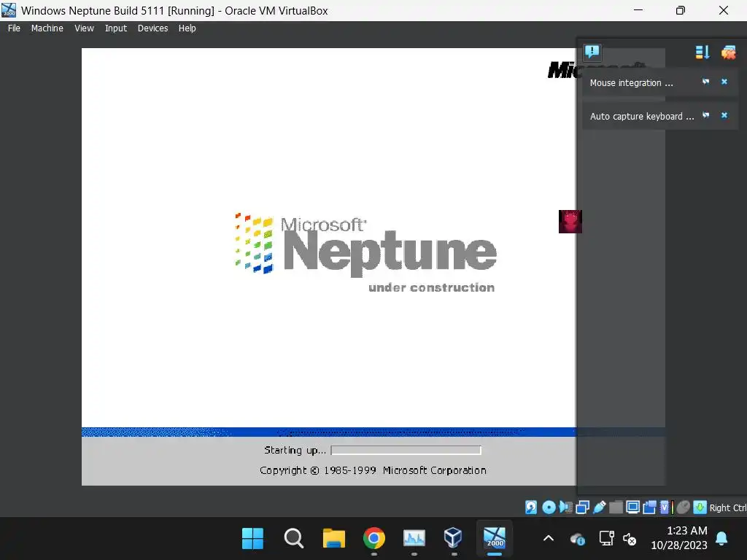Open Windows taskbar Search

(x=293, y=539)
